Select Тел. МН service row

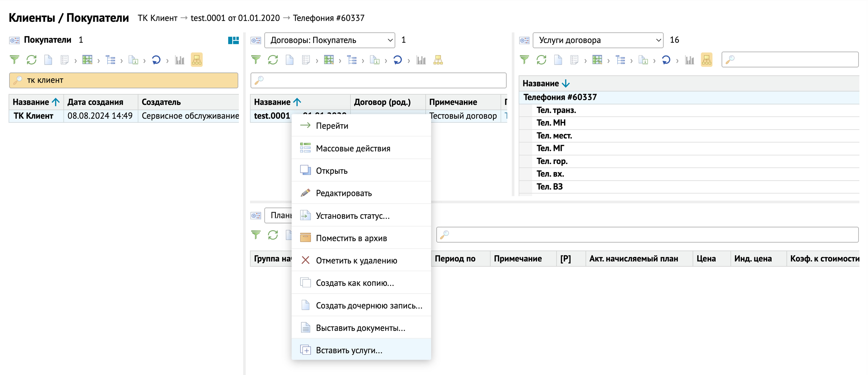689,123
